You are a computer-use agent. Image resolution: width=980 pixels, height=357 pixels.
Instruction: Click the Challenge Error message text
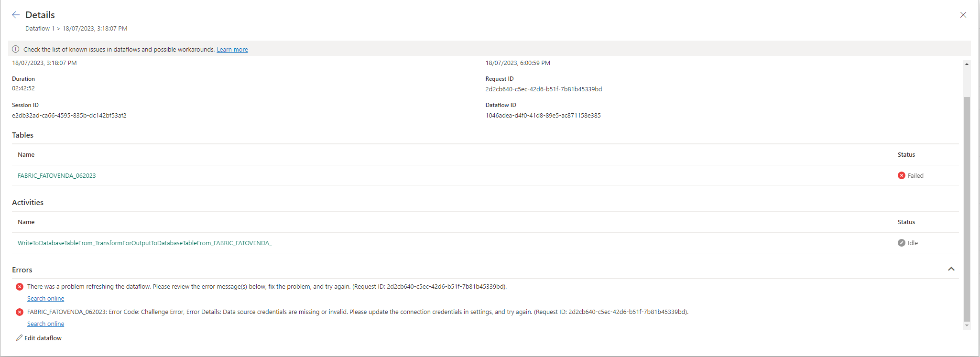pyautogui.click(x=358, y=312)
